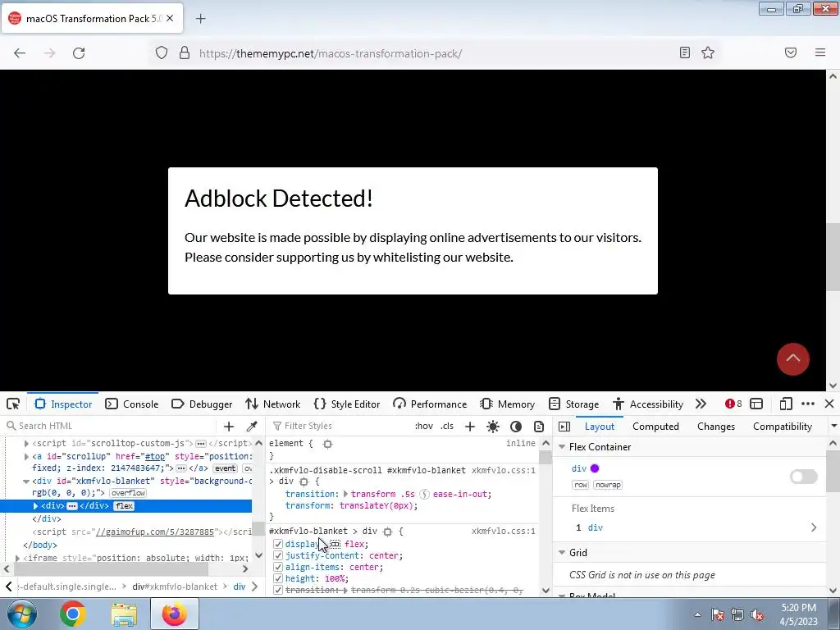Switch to Changes sidebar tab
This screenshot has height=630, width=840.
pyautogui.click(x=715, y=427)
